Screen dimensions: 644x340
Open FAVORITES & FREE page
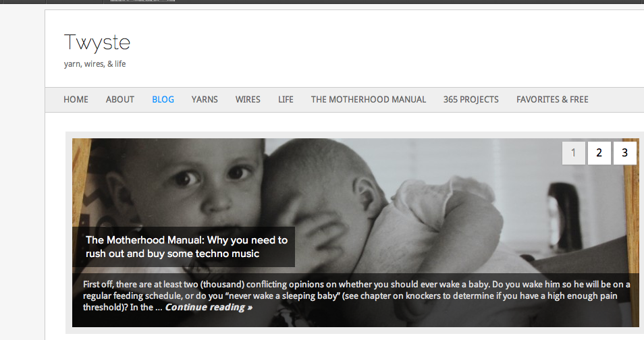click(x=552, y=99)
